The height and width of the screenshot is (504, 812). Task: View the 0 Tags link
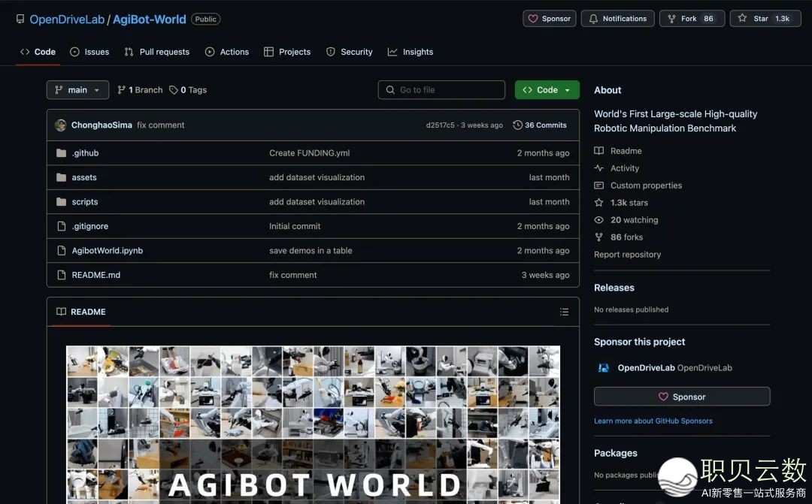tap(188, 90)
